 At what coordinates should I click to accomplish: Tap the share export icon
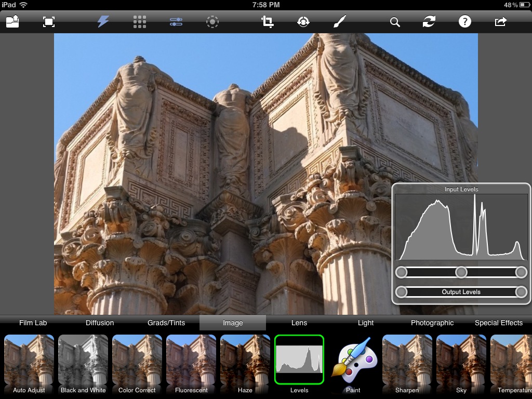pyautogui.click(x=500, y=22)
